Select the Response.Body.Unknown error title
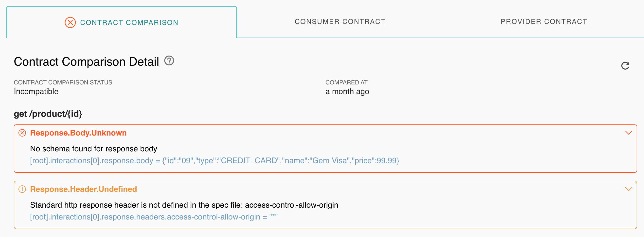Image resolution: width=644 pixels, height=237 pixels. (x=78, y=133)
